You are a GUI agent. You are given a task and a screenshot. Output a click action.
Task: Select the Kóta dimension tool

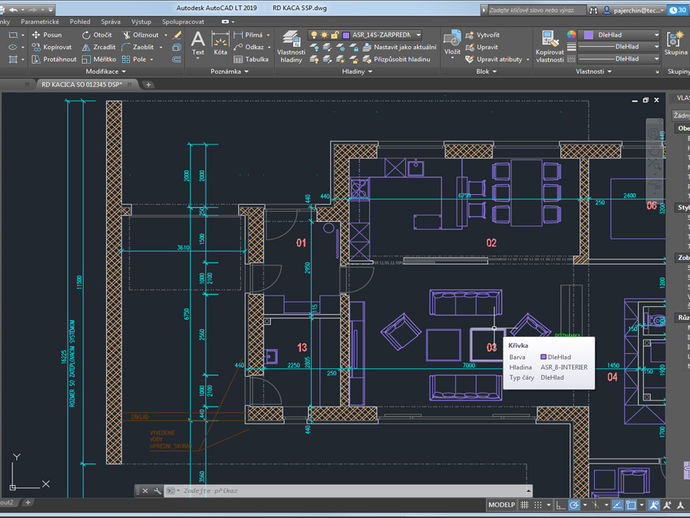pyautogui.click(x=220, y=44)
